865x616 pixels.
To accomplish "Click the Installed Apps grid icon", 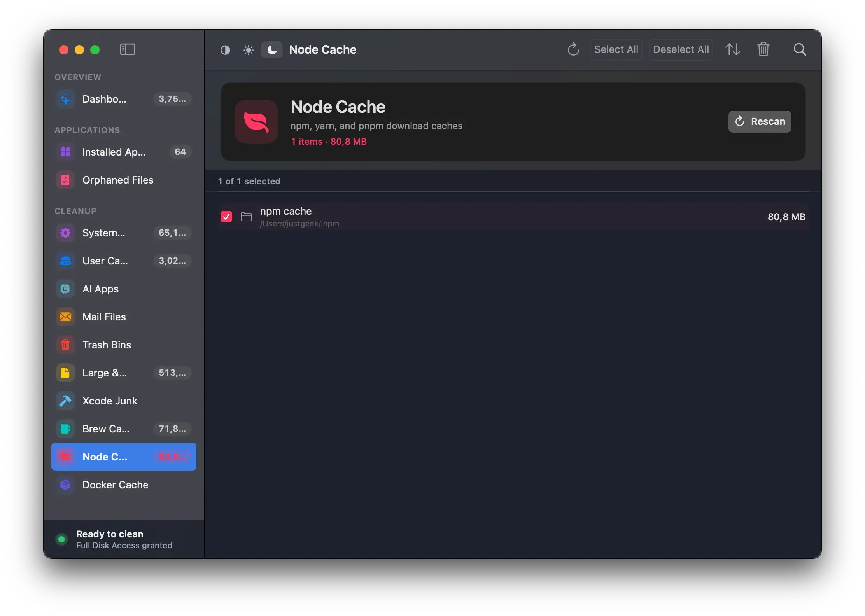I will [65, 152].
